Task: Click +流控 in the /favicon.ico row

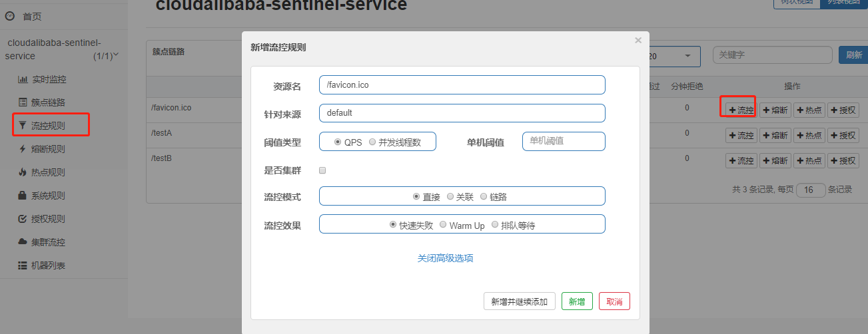Action: point(741,110)
